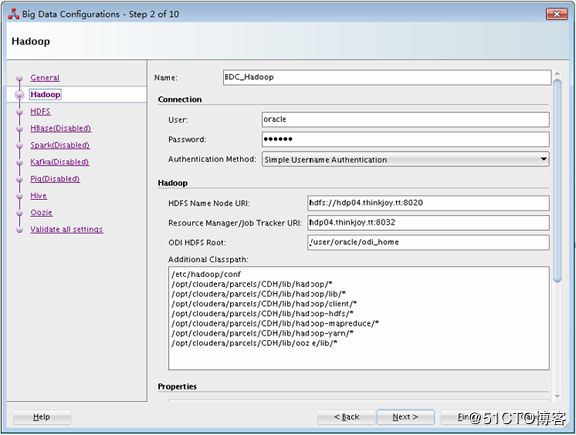Click the Back button

coord(346,417)
